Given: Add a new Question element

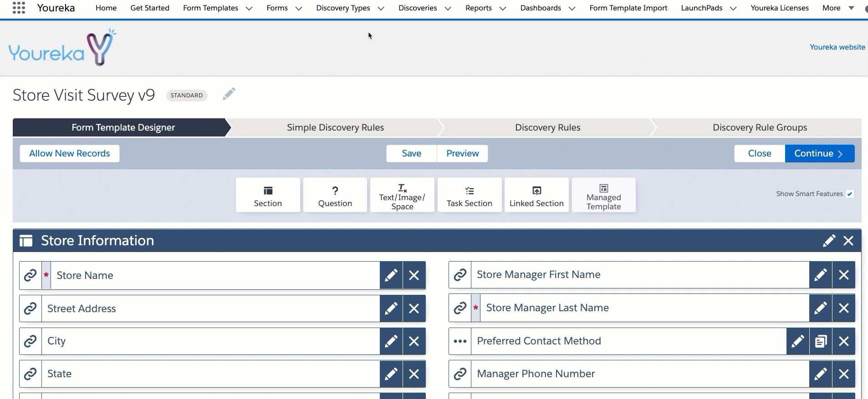Looking at the screenshot, I should 335,195.
